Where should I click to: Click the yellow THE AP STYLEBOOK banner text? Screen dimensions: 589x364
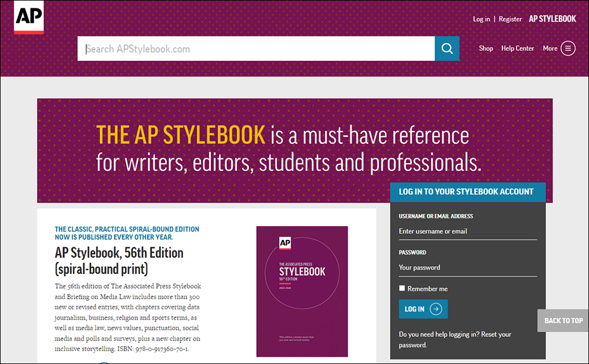tap(181, 135)
